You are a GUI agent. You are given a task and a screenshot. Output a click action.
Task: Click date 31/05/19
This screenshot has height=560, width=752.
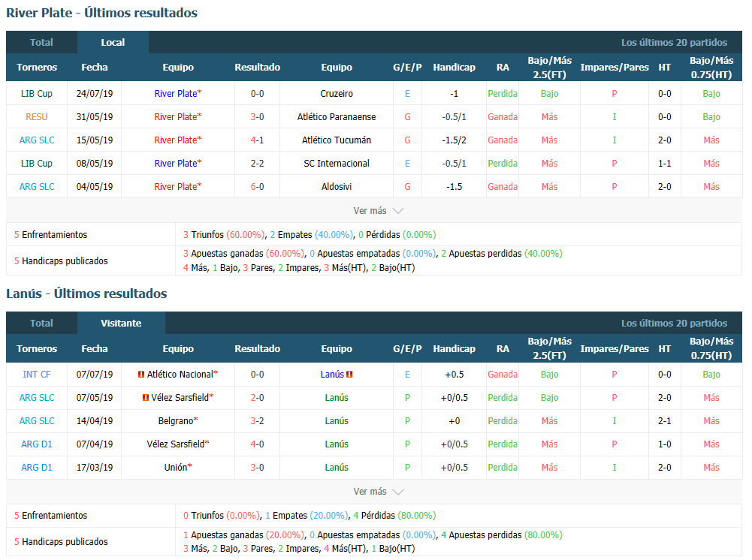pyautogui.click(x=95, y=117)
